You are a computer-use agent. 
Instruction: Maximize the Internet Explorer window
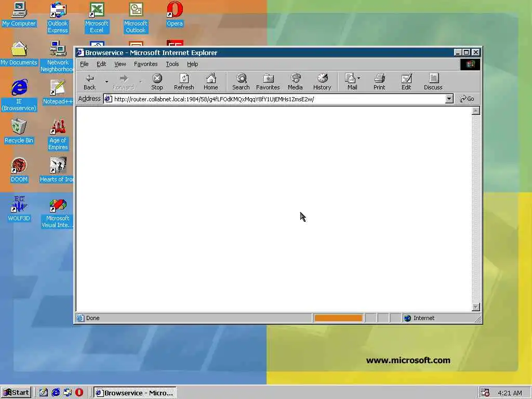(467, 52)
